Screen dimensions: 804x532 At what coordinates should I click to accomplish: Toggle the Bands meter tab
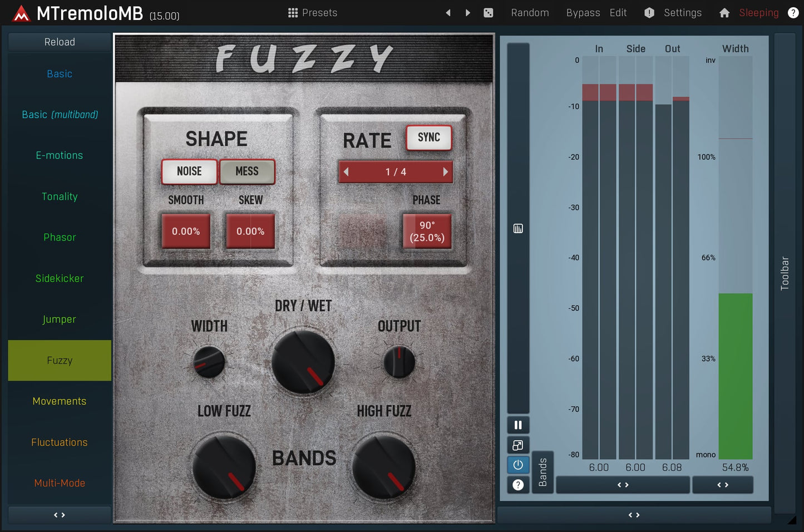[542, 472]
